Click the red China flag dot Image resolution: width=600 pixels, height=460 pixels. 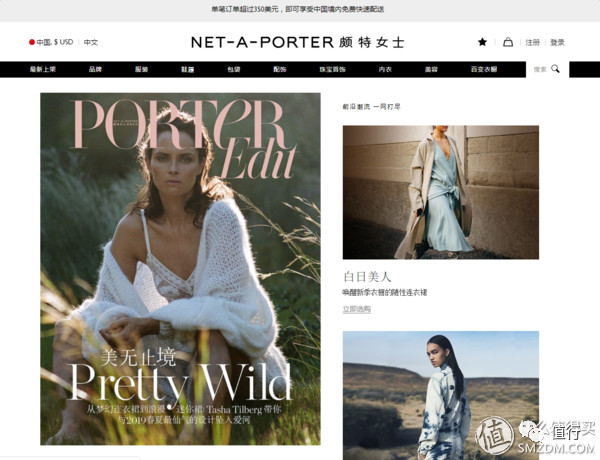32,42
